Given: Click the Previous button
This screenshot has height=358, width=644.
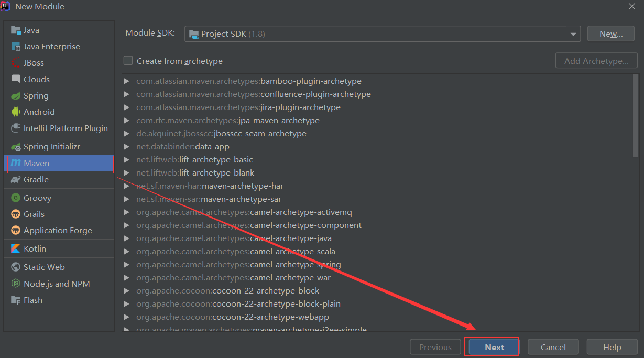Looking at the screenshot, I should coord(435,347).
